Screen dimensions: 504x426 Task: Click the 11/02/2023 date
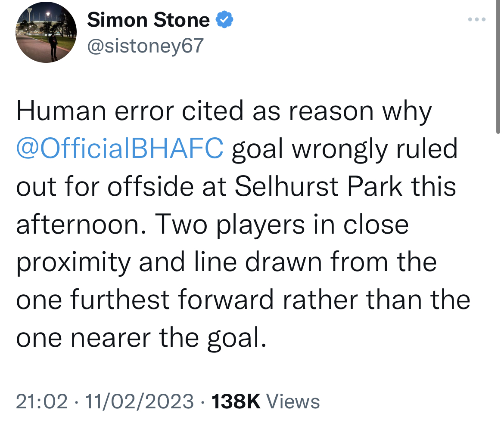click(139, 401)
